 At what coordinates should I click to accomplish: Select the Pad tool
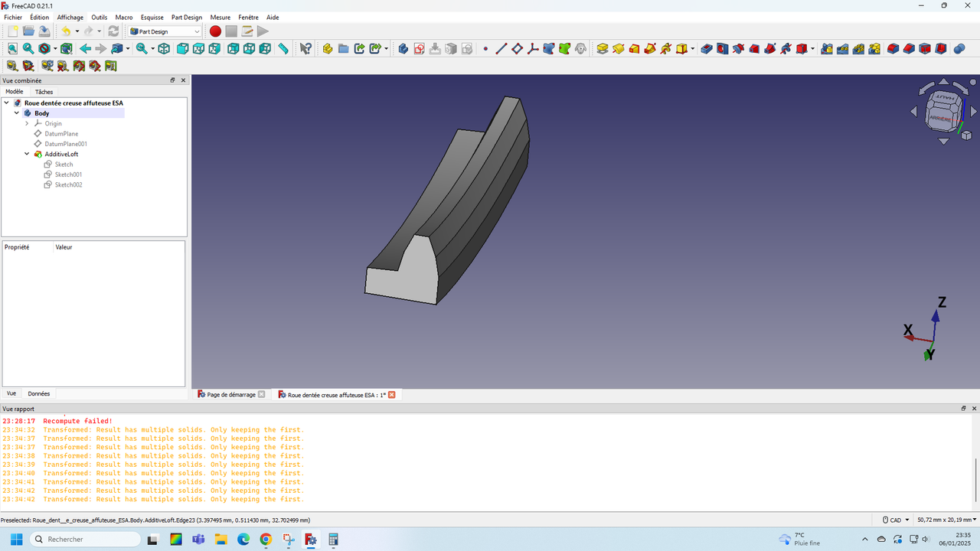[603, 49]
